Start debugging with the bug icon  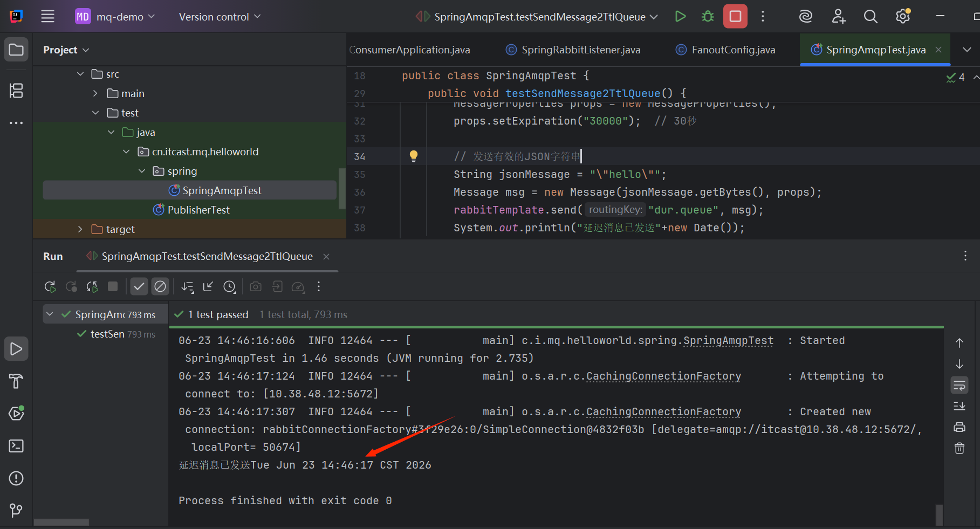click(x=708, y=17)
